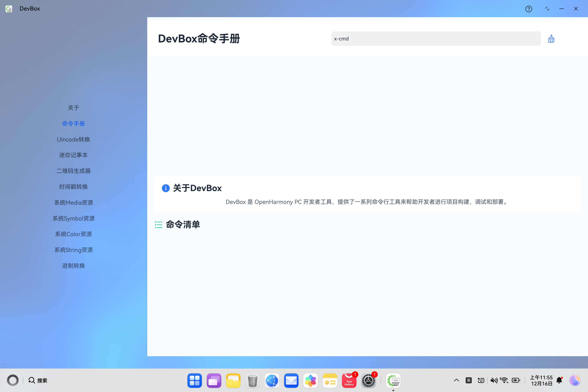The image size is (588, 392).
Task: Click the 命令清单 list icon
Action: [158, 224]
